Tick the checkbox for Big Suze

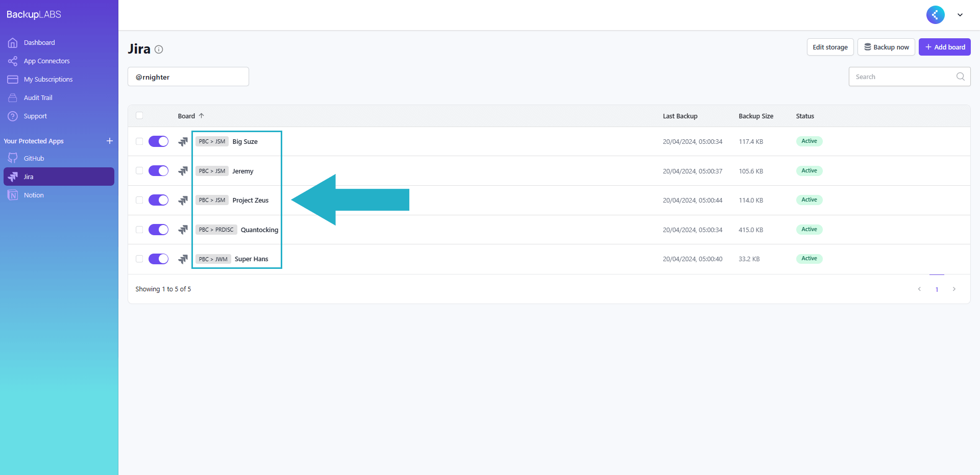(139, 141)
